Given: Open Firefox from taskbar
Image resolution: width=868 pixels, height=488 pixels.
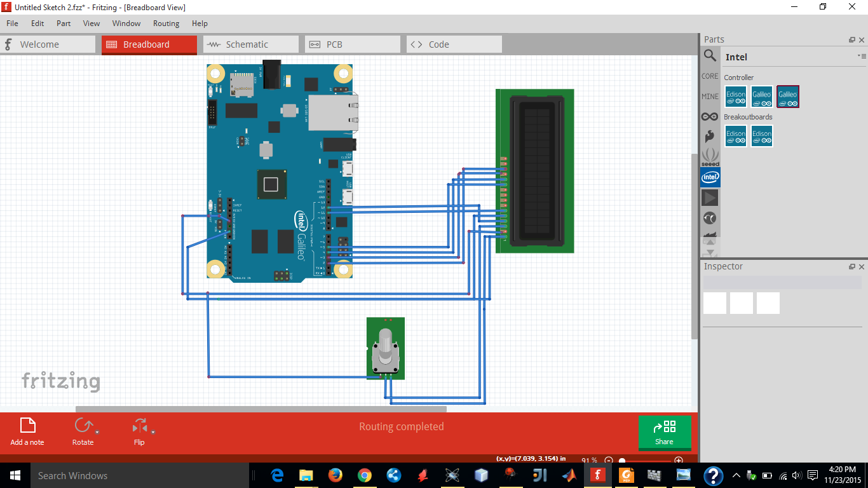Looking at the screenshot, I should 336,475.
